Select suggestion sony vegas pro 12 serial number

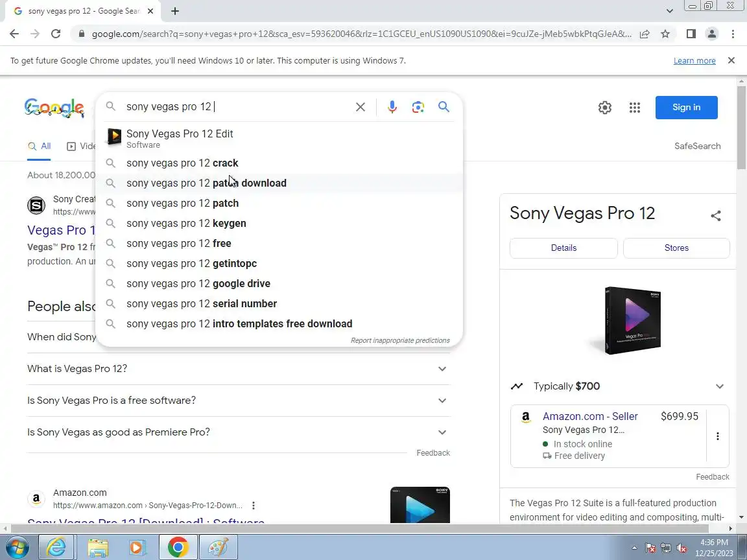tap(279, 304)
